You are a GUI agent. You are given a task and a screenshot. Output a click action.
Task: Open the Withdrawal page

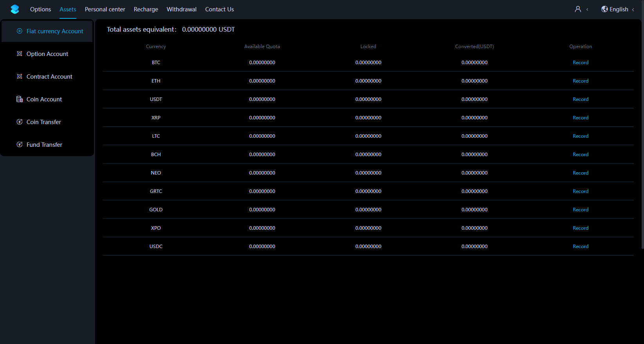[x=182, y=9]
